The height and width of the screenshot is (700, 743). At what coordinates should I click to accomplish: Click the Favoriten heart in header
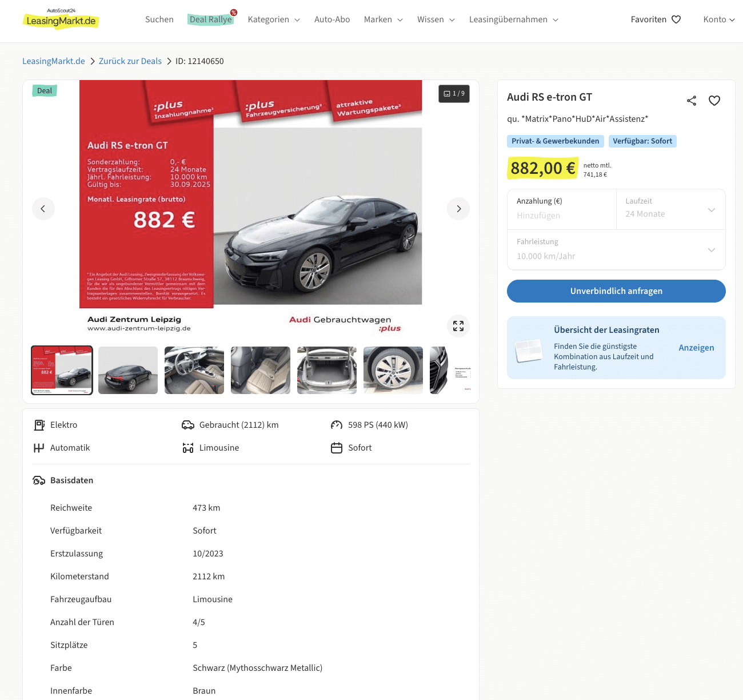click(676, 19)
